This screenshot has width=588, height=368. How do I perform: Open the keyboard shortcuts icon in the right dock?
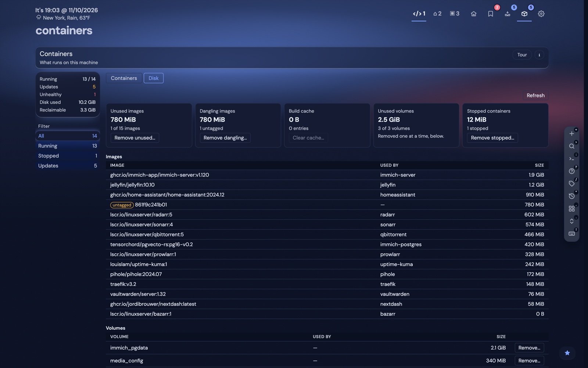point(572,234)
